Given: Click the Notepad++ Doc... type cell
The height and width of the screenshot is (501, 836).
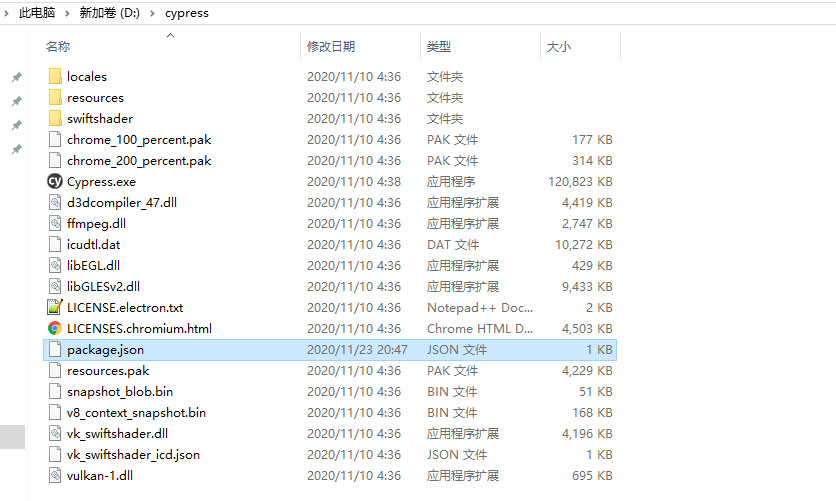Looking at the screenshot, I should (480, 308).
